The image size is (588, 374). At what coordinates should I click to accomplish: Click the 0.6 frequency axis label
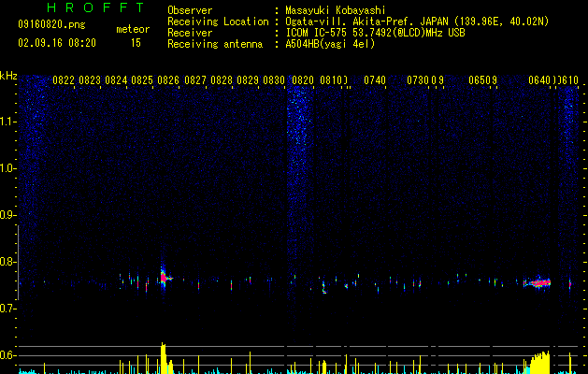click(8, 355)
